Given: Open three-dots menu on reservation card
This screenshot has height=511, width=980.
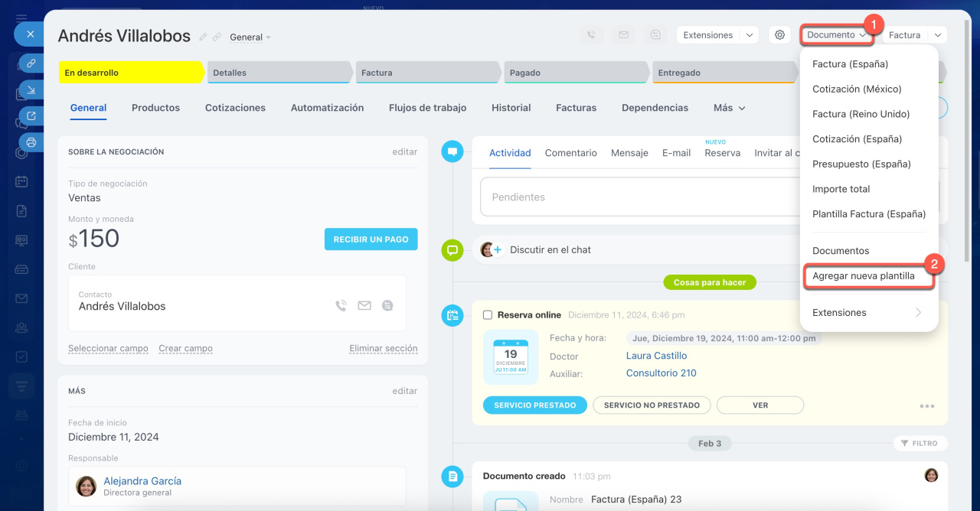Looking at the screenshot, I should click(x=927, y=406).
